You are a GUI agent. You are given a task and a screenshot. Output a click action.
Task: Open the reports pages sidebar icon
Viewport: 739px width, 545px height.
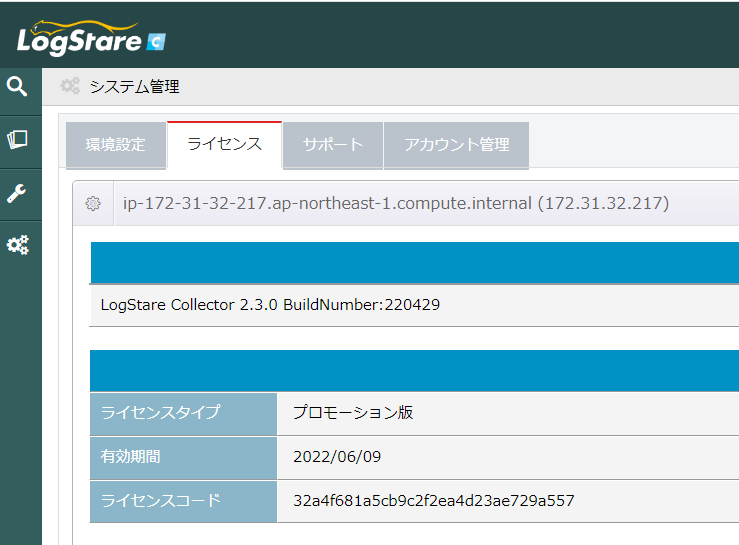pyautogui.click(x=17, y=140)
